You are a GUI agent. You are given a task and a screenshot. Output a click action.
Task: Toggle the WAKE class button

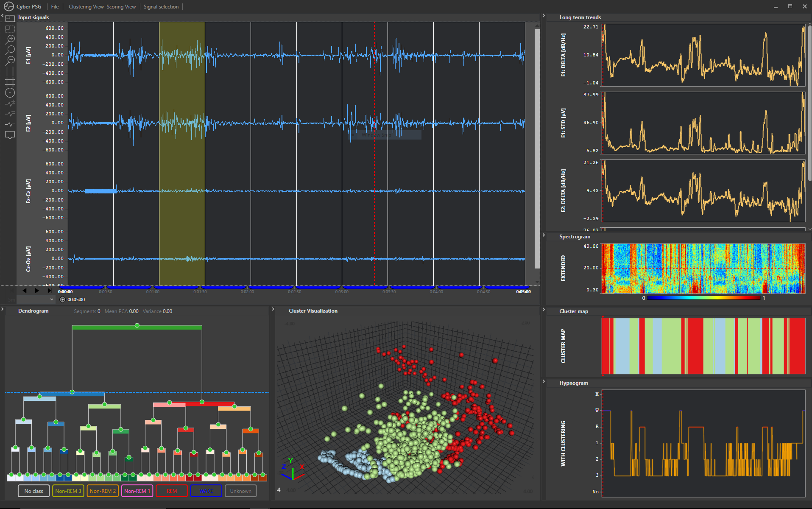206,491
